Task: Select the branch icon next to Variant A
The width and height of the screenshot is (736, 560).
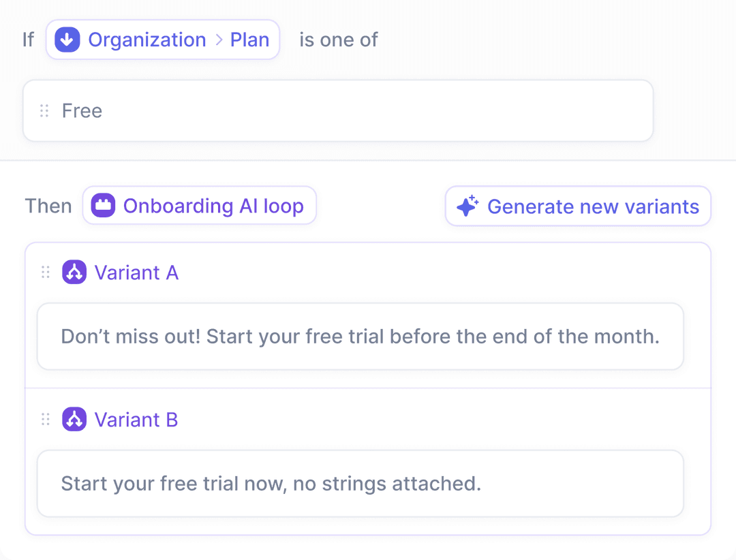Action: click(x=74, y=272)
